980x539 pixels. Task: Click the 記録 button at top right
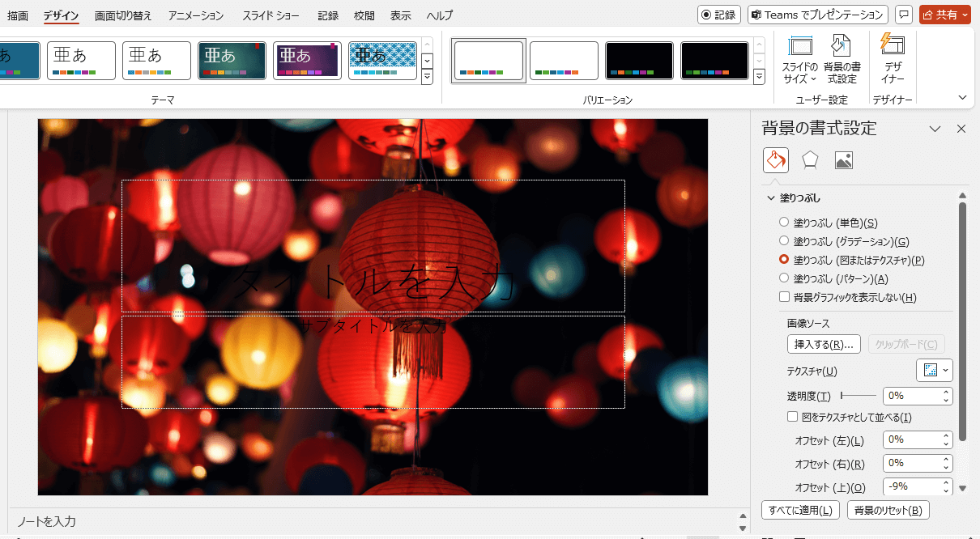tap(719, 15)
